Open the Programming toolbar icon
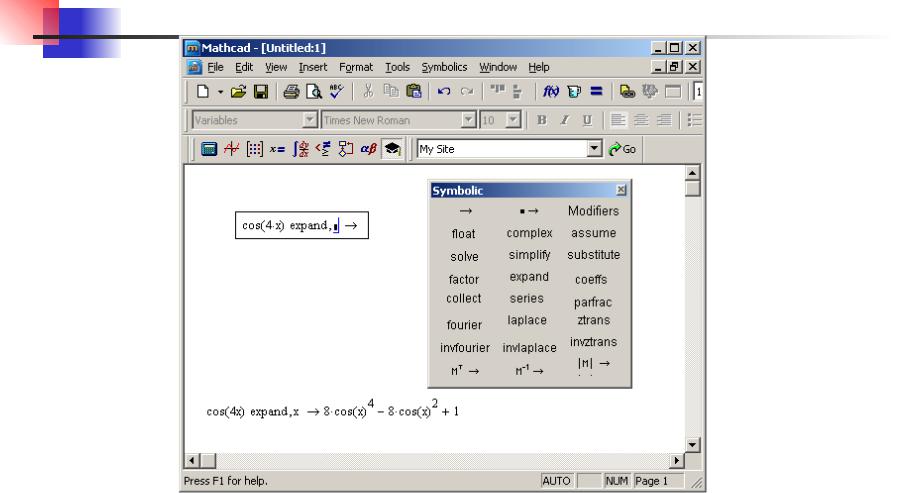897x493 pixels. (x=346, y=149)
